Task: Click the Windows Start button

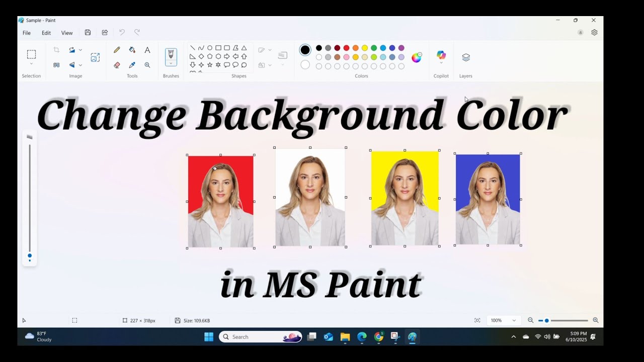Action: (x=209, y=337)
